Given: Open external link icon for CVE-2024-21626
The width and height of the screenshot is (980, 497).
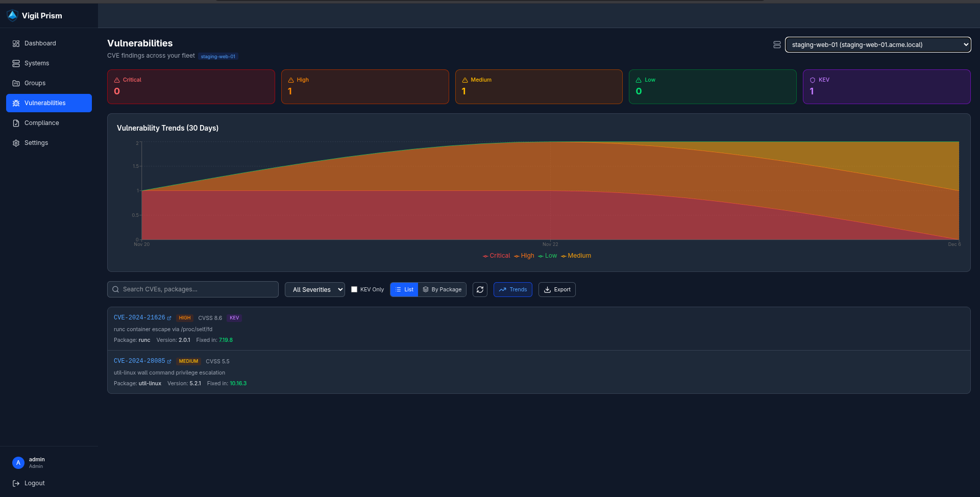Looking at the screenshot, I should click(169, 318).
